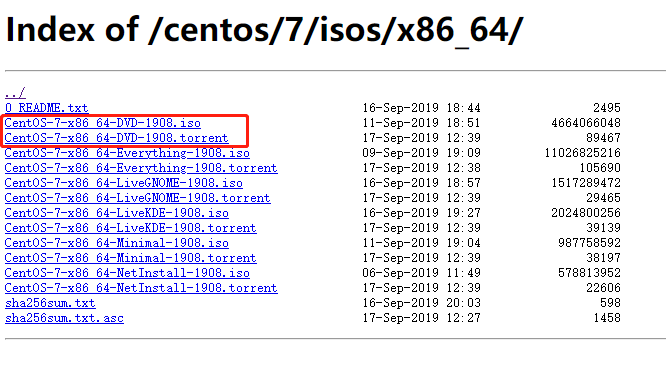Download the Minimal-1908.iso image

117,243
